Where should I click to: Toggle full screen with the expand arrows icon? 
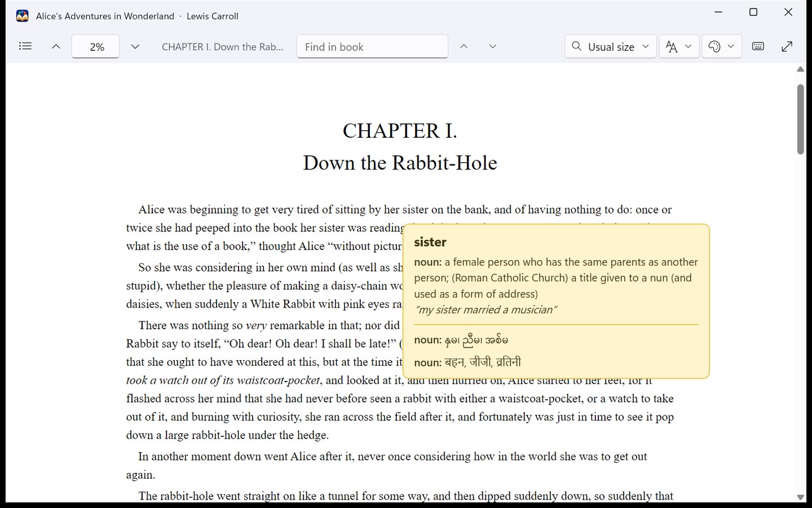787,46
